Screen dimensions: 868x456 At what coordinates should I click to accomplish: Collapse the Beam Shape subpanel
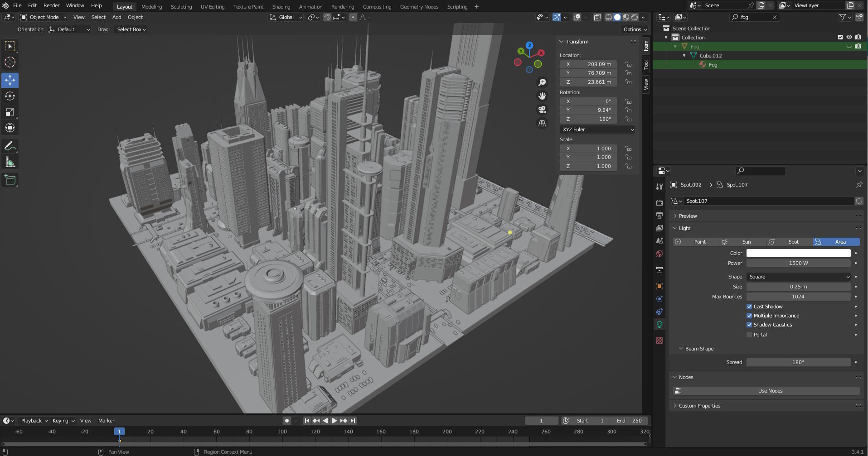pyautogui.click(x=699, y=349)
